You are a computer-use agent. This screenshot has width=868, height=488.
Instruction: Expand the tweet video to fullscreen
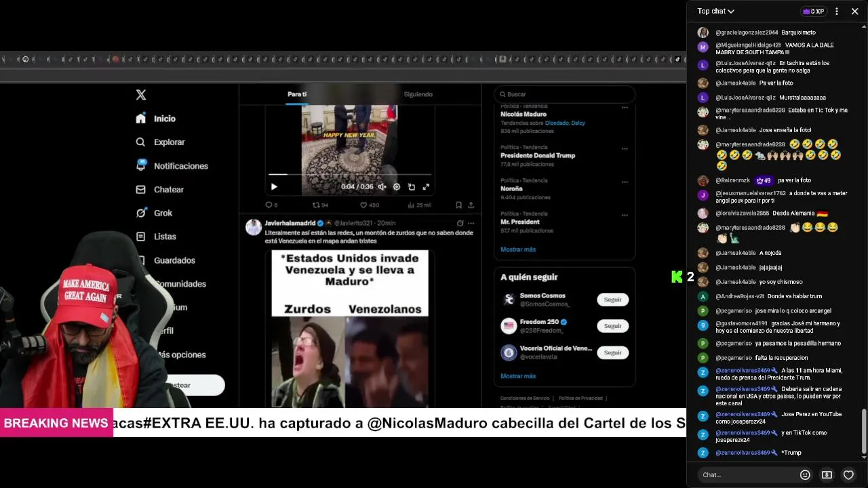(426, 186)
